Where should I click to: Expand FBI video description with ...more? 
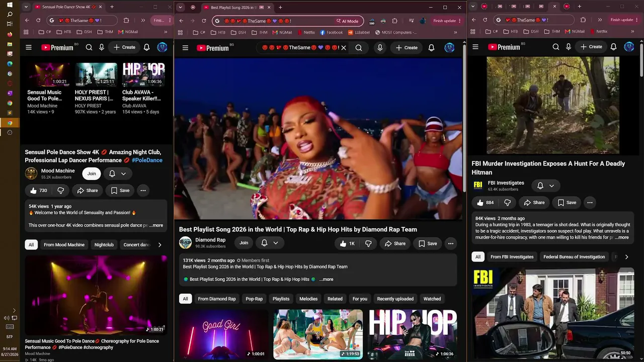(x=622, y=237)
